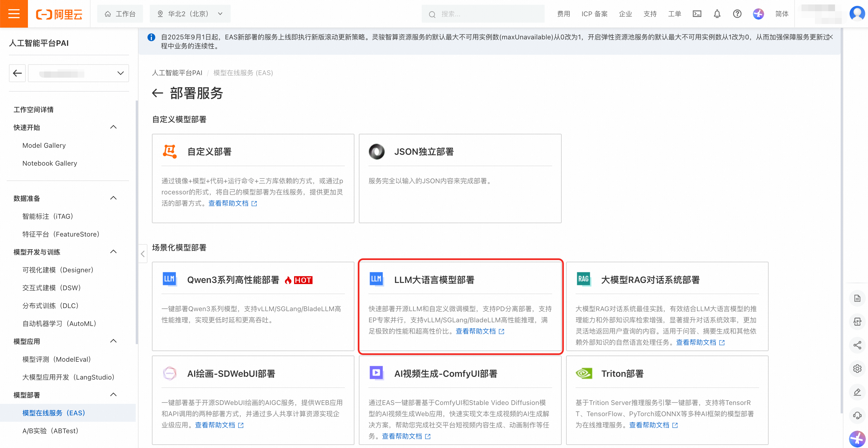Click the help question mark icon
This screenshot has width=868, height=448.
(x=737, y=14)
